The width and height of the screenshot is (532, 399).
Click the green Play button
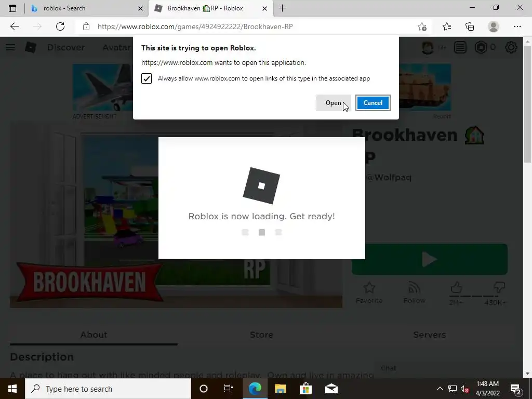[430, 259]
